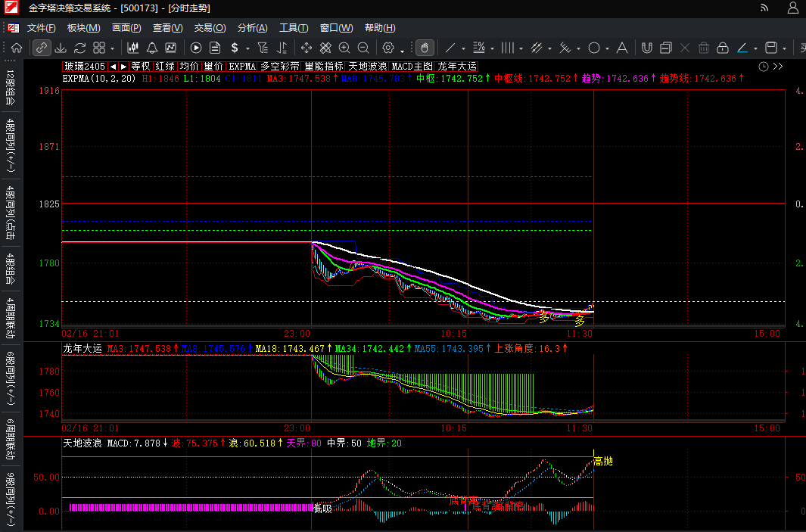This screenshot has width=806, height=532.
Task: Select the percentage retracement lines tool
Action: point(478,48)
